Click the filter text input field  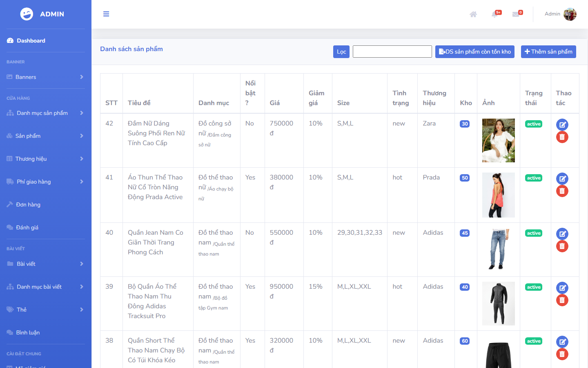coord(392,52)
